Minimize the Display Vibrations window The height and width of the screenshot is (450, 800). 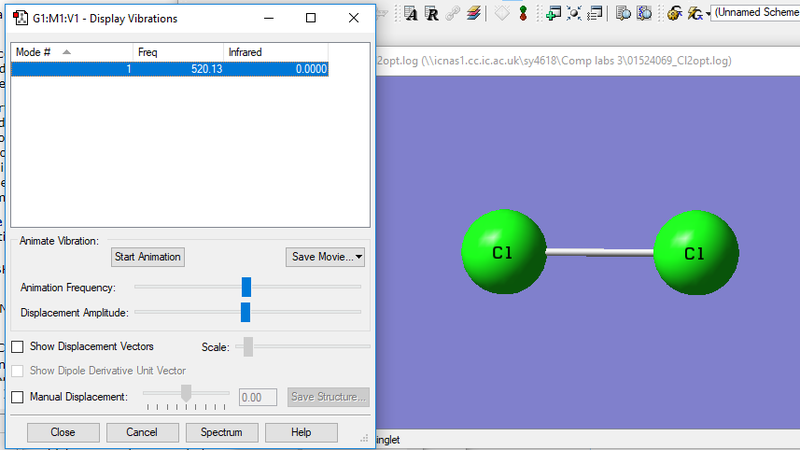click(x=269, y=18)
